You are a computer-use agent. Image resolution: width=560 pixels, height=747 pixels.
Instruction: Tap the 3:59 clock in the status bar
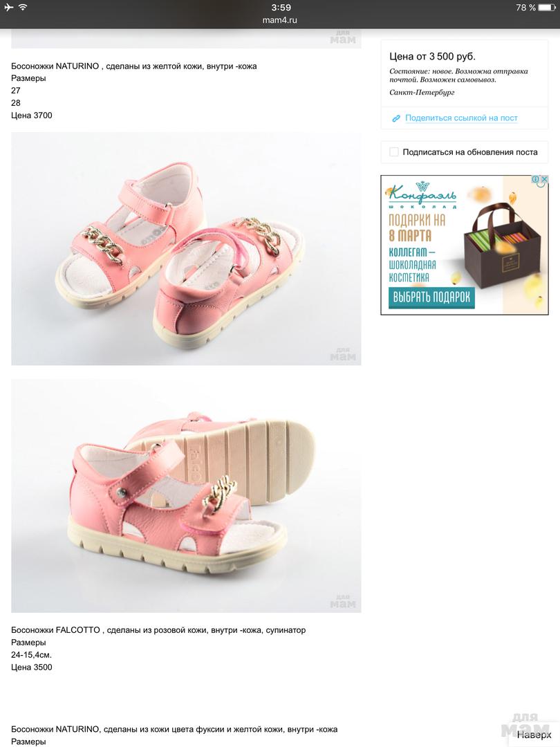tap(281, 8)
